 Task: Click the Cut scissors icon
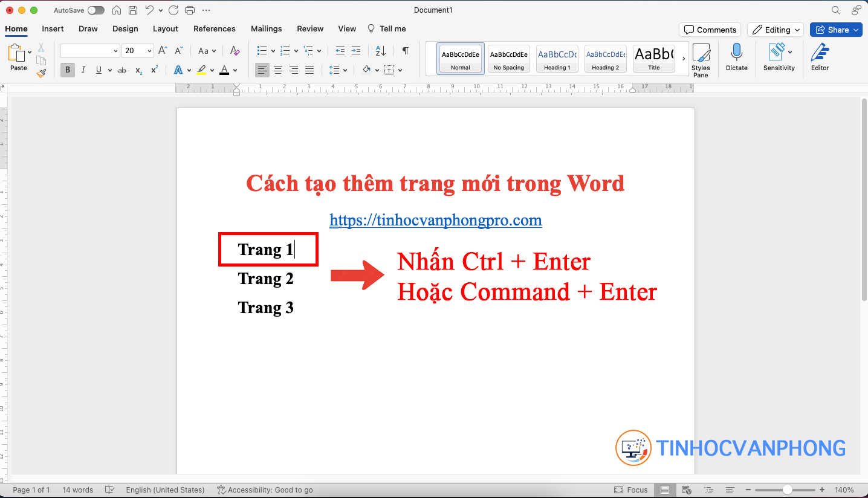(x=41, y=47)
